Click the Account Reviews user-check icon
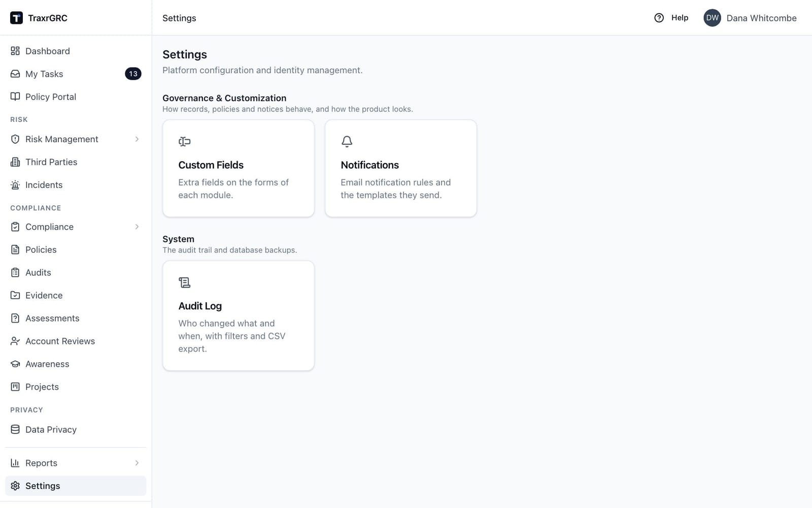Image resolution: width=812 pixels, height=508 pixels. point(15,341)
